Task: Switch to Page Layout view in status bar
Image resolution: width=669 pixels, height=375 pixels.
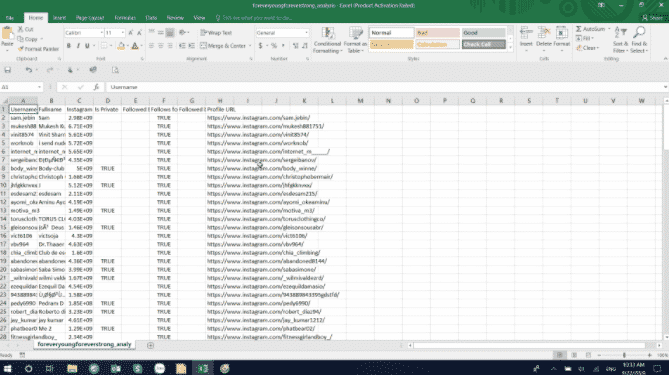Action: click(x=574, y=355)
